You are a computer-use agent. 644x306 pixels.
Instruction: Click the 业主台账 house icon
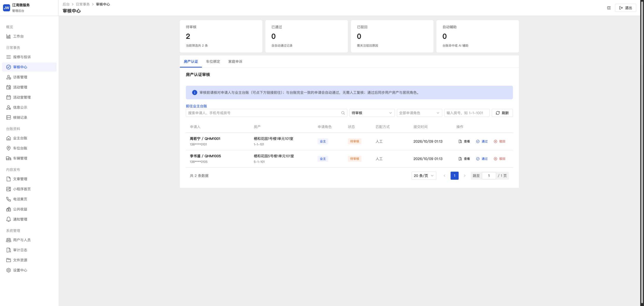pos(8,138)
